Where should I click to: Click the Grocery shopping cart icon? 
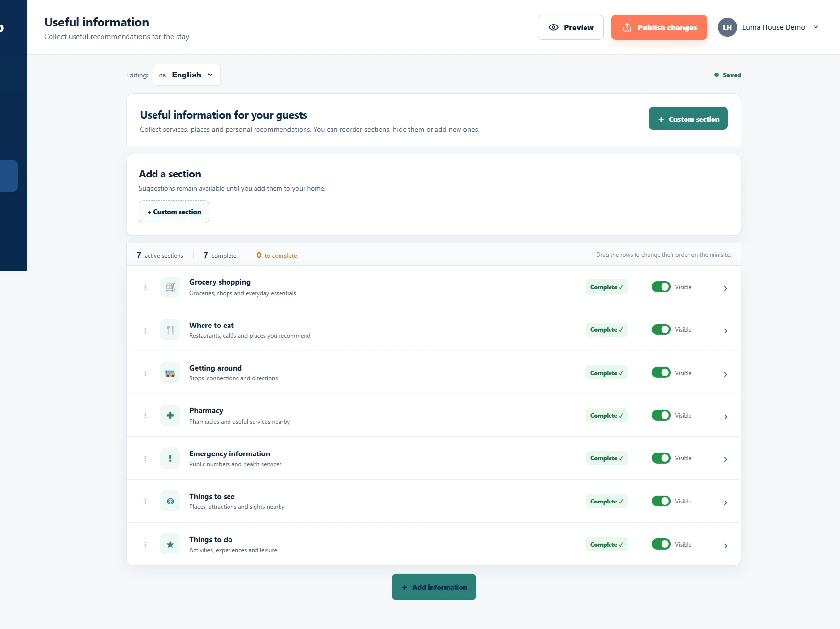pos(170,287)
